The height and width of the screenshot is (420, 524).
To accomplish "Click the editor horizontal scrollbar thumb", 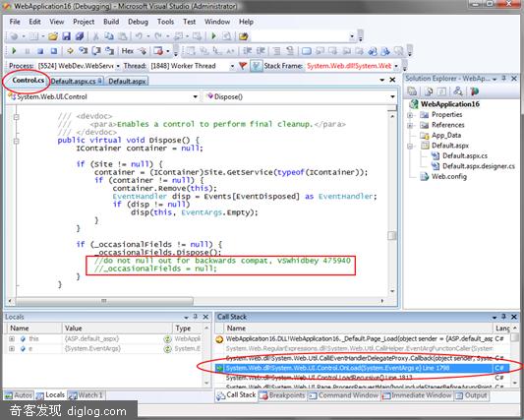I will tap(104, 301).
